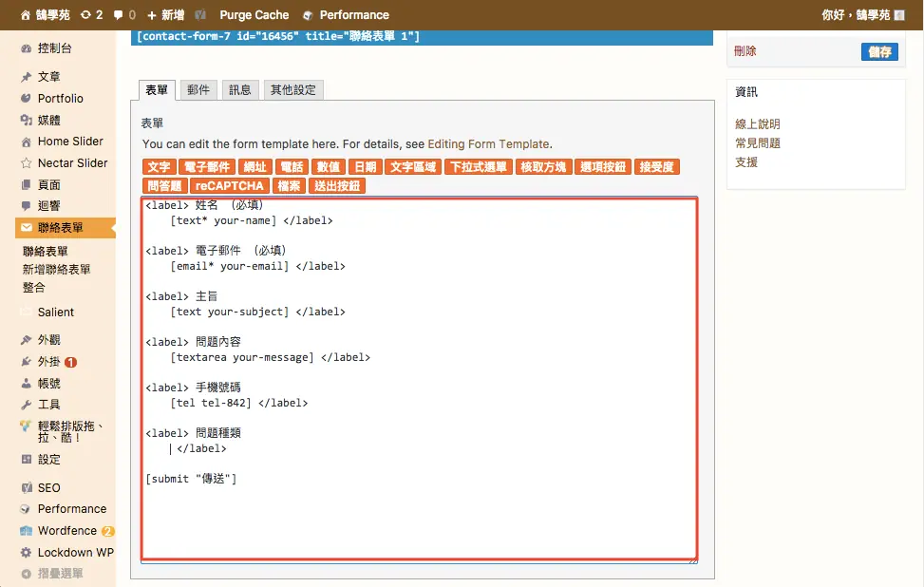Select the contact-form-7 shortcode field
Image resolution: width=924 pixels, height=587 pixels.
(422, 36)
